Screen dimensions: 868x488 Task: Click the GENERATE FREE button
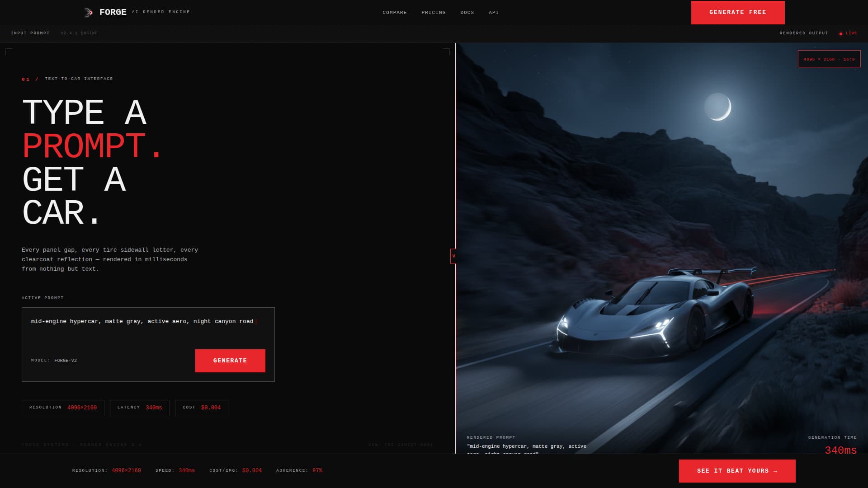pyautogui.click(x=737, y=12)
